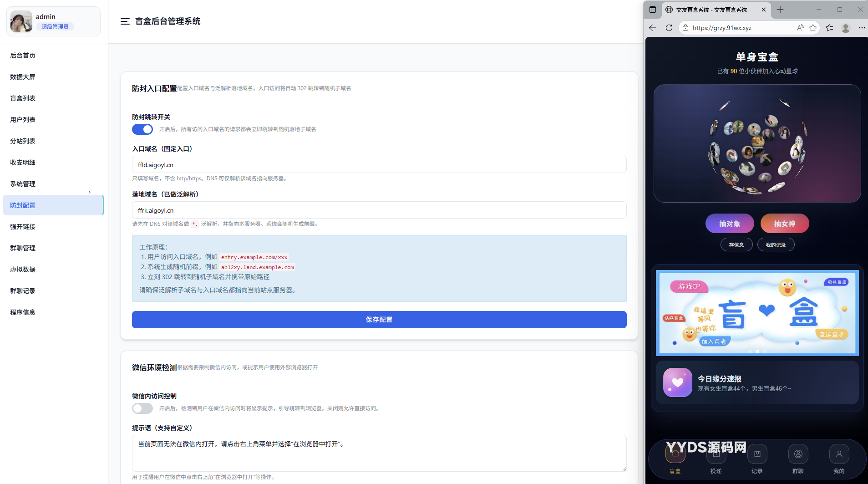Image resolution: width=868 pixels, height=484 pixels.
Task: Open the 我的 profile icon in bottom navigation
Action: click(839, 454)
